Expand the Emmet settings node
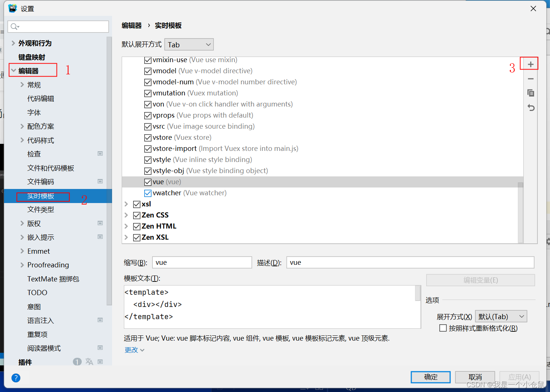Image resolution: width=550 pixels, height=392 pixels. (22, 251)
